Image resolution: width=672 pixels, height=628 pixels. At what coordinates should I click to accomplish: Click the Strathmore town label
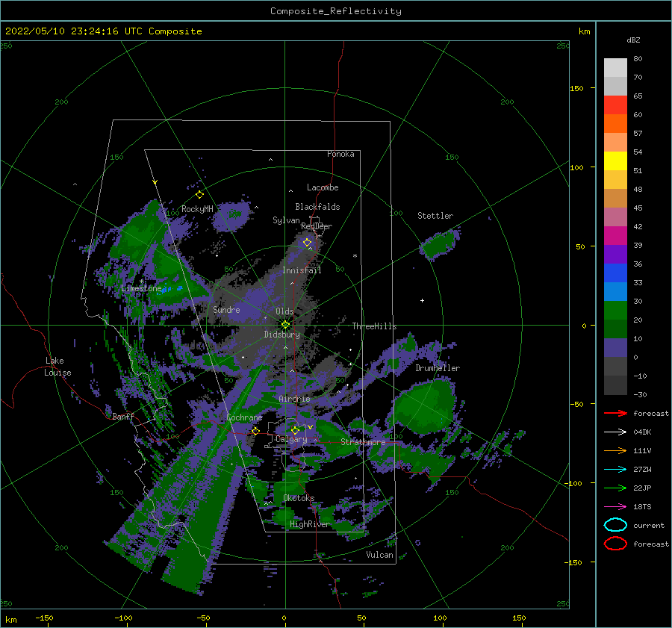coord(363,442)
